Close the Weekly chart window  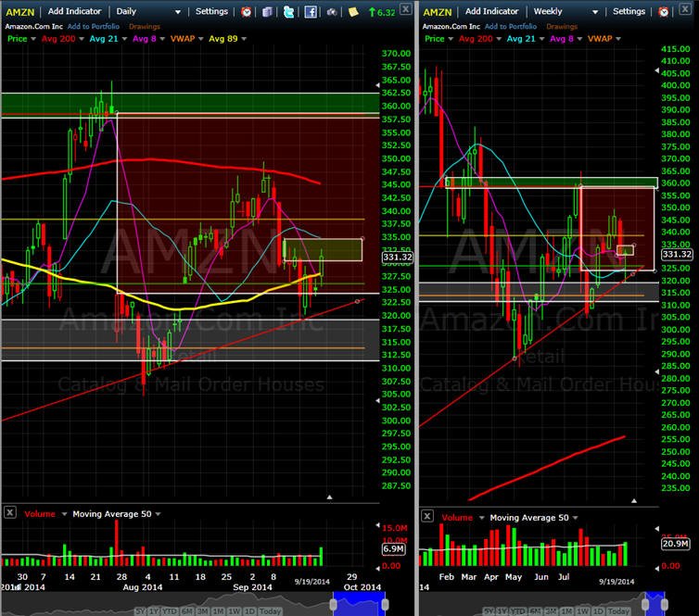[685, 8]
